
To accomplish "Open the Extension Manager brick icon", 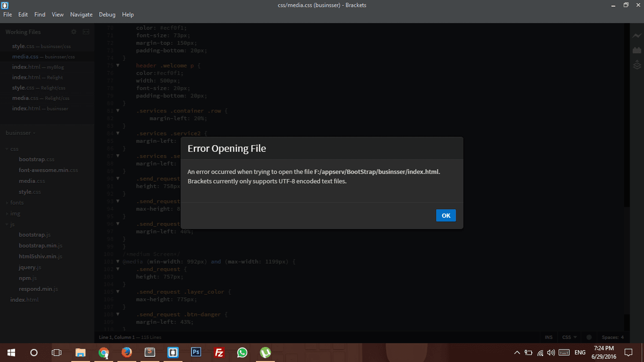I will [637, 50].
